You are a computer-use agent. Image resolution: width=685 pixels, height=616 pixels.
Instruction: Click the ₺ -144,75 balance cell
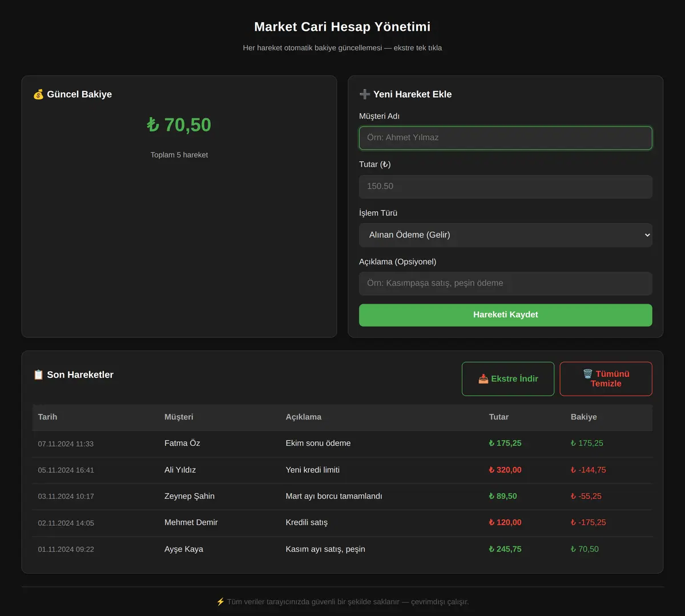click(x=588, y=470)
